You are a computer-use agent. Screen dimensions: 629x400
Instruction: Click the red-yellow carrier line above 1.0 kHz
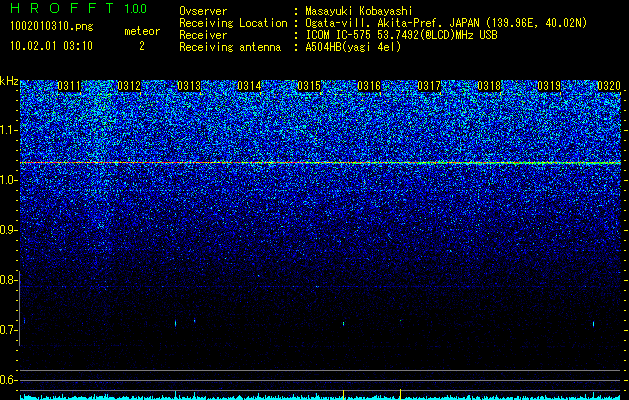[x=320, y=162]
